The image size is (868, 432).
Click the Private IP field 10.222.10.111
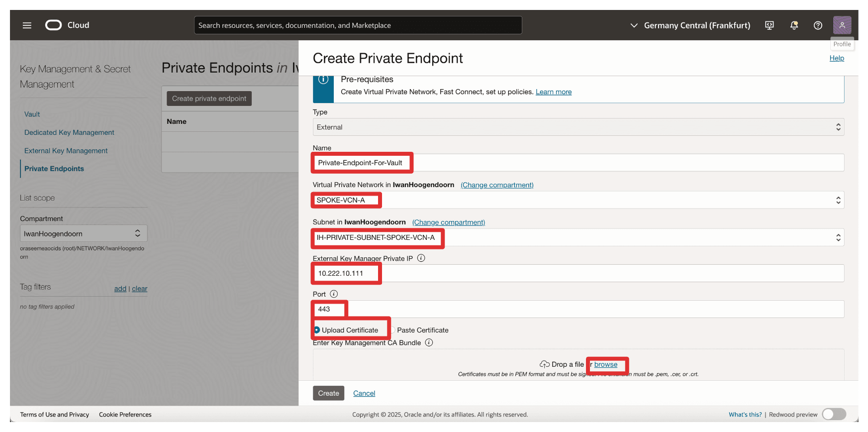(x=578, y=273)
